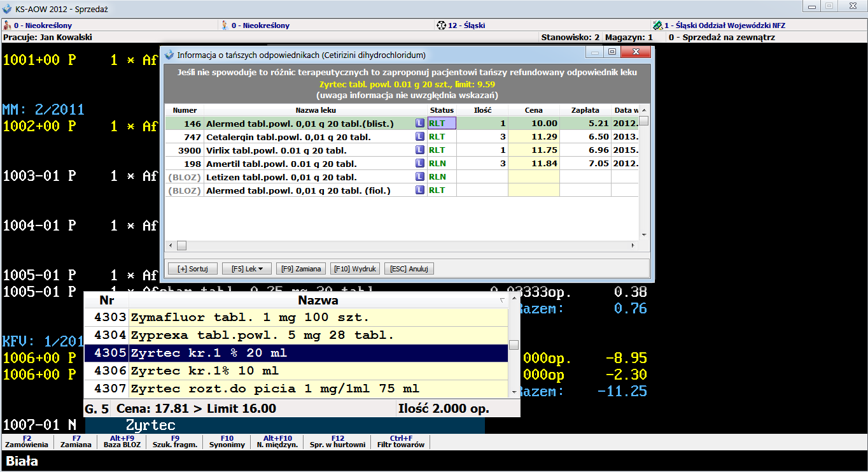Click the L icon in the Amertil row
The height and width of the screenshot is (472, 868).
point(419,163)
